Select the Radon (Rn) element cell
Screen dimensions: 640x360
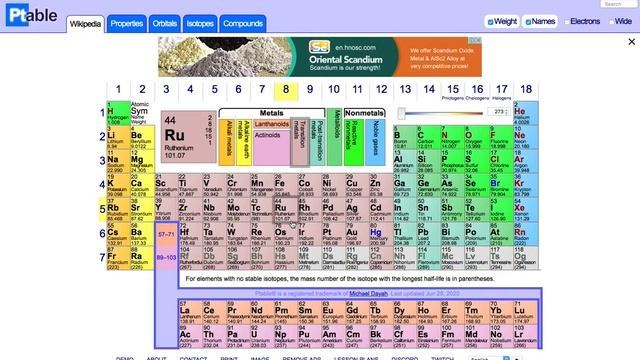(526, 234)
